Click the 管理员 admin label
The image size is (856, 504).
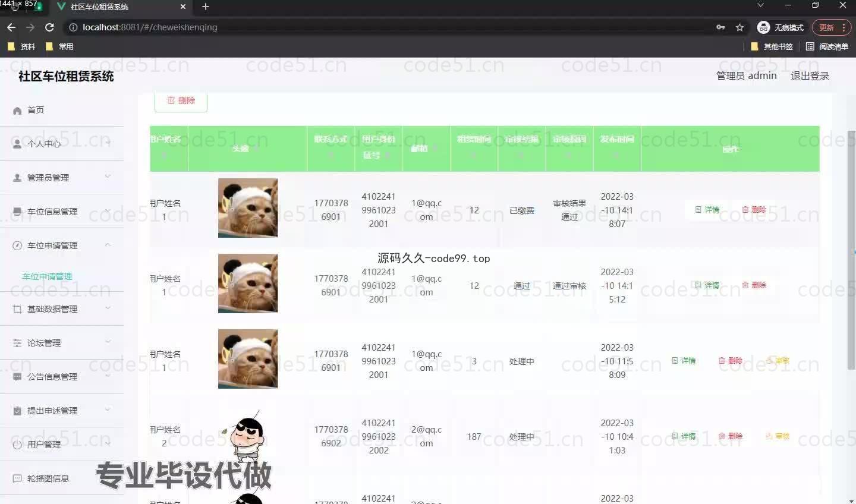[746, 75]
